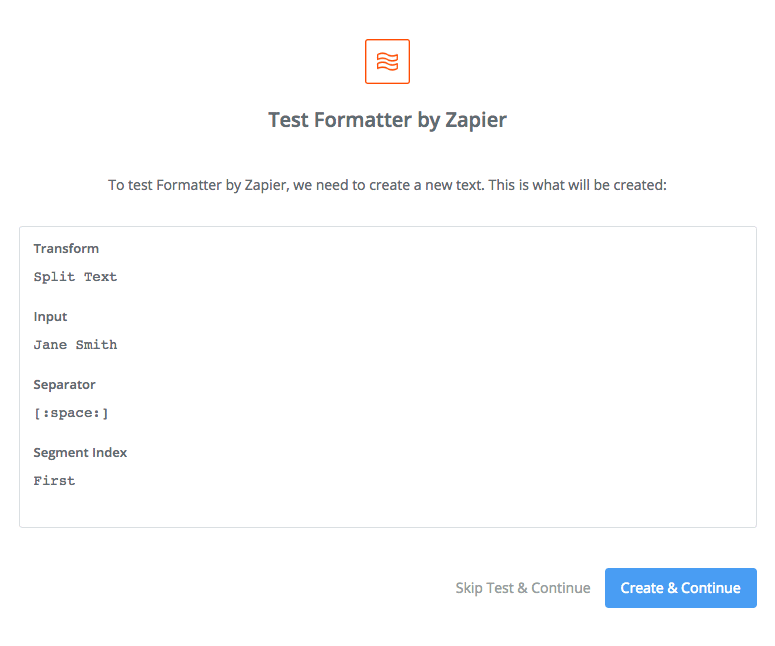The image size is (775, 646).
Task: Click the [:space:] separator value
Action: [71, 413]
